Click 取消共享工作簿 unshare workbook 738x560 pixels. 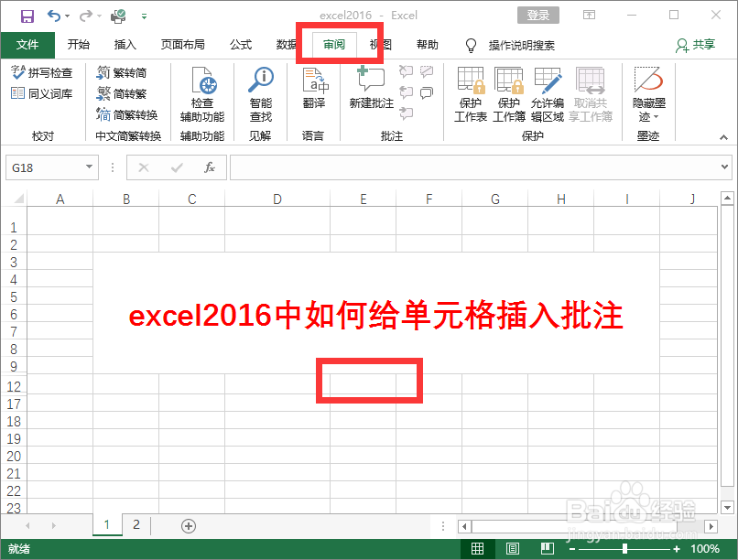click(x=591, y=94)
